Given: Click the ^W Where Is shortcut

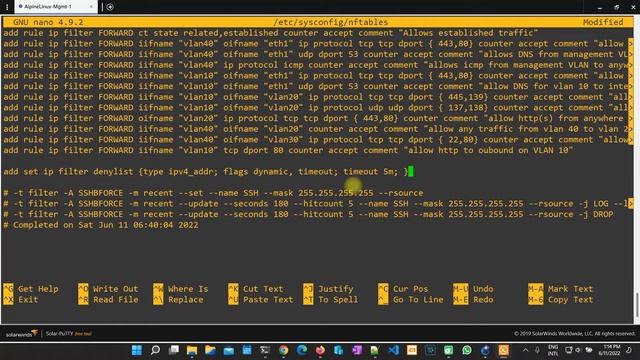Looking at the screenshot, I should [181, 289].
